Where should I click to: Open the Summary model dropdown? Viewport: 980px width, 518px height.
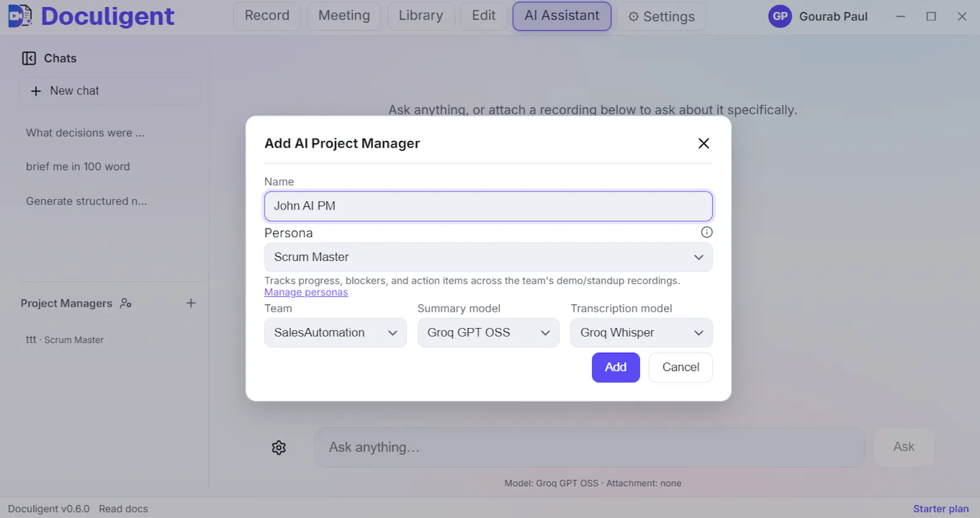point(488,332)
